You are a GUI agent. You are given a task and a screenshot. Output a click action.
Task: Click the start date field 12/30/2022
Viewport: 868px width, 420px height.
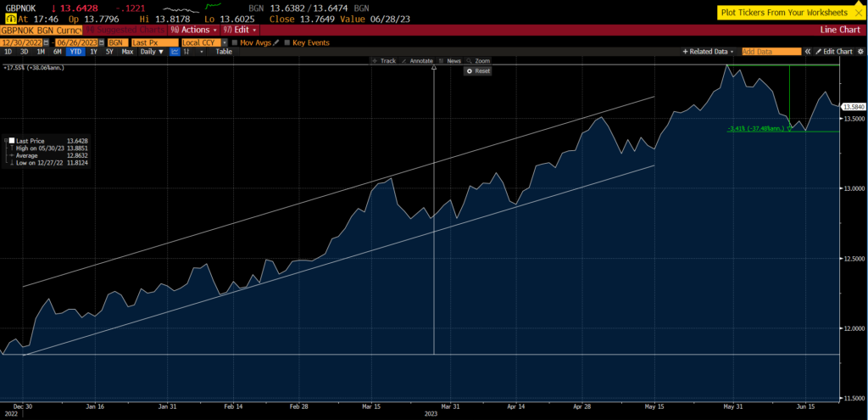[21, 42]
